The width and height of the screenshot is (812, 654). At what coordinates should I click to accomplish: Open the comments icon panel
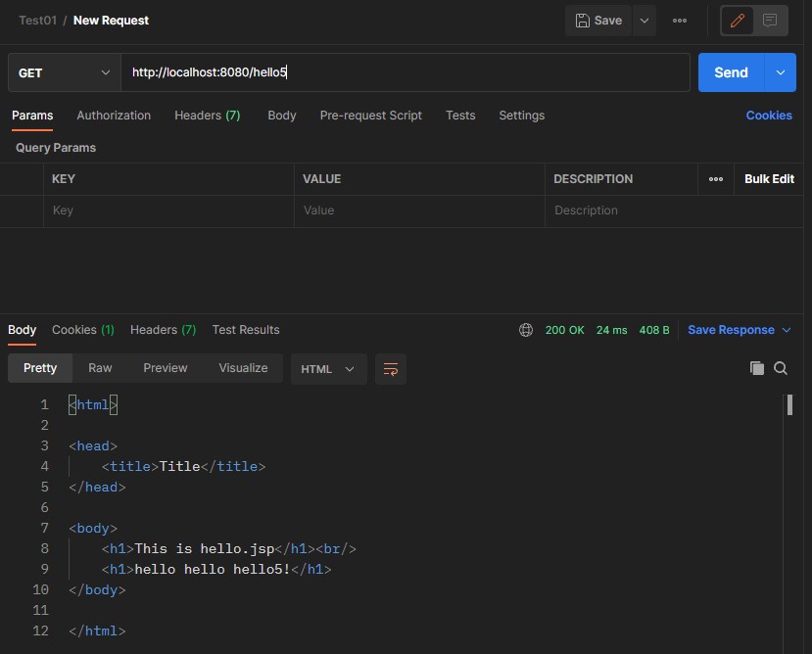[x=770, y=21]
